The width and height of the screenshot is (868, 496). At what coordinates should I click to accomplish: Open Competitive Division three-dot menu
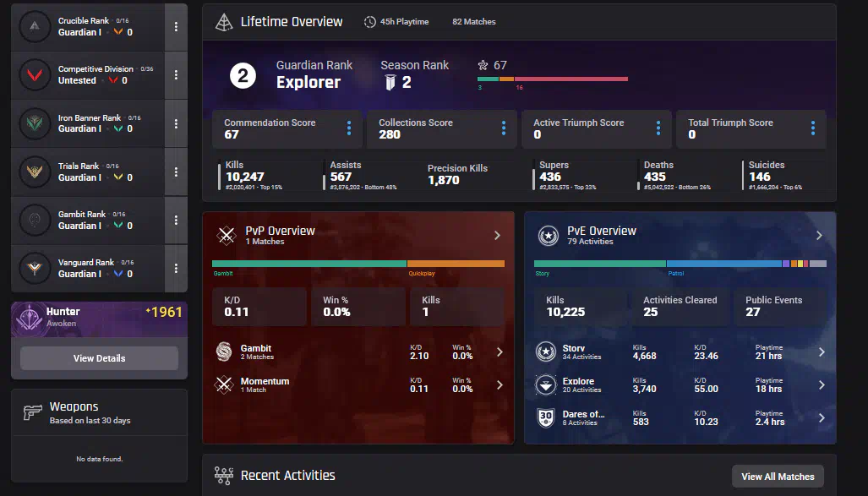pyautogui.click(x=176, y=74)
